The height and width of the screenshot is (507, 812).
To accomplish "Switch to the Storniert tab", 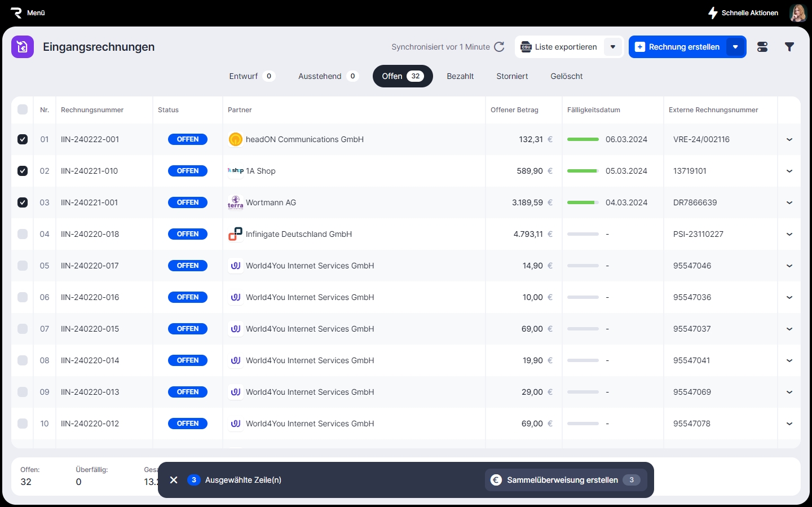I will (x=512, y=76).
